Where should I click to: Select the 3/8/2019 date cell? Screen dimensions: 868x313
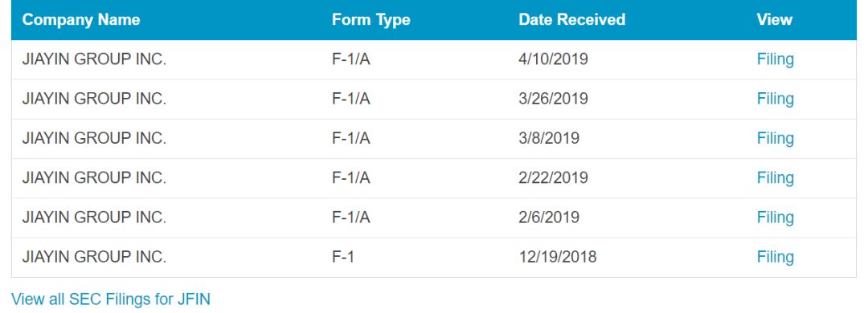pyautogui.click(x=549, y=138)
